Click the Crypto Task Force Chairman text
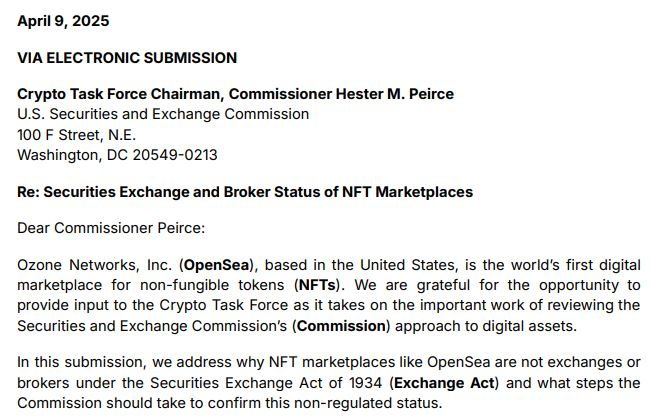652x418 pixels. coord(121,94)
